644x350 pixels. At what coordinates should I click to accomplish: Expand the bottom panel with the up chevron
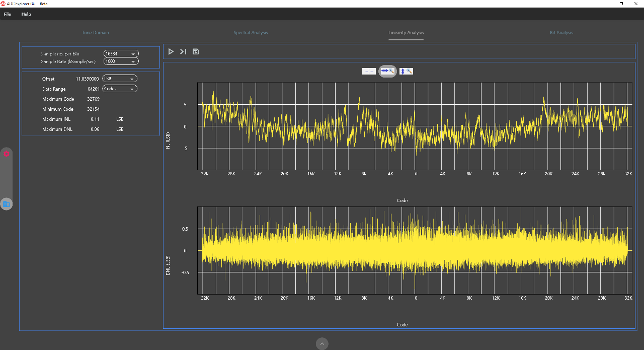(x=322, y=343)
